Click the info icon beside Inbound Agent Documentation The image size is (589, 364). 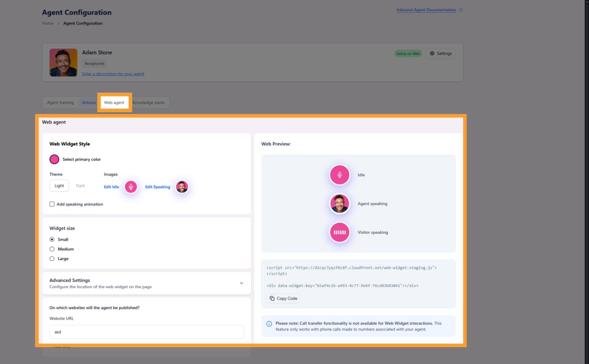pyautogui.click(x=461, y=10)
